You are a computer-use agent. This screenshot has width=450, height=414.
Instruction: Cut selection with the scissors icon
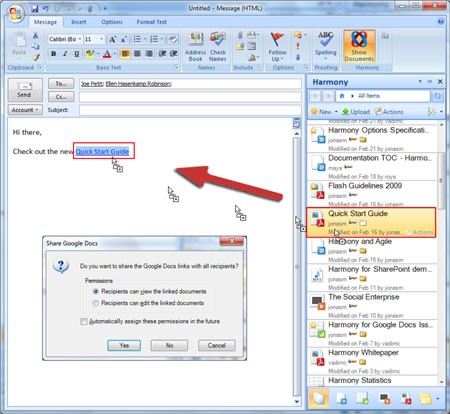pyautogui.click(x=35, y=35)
